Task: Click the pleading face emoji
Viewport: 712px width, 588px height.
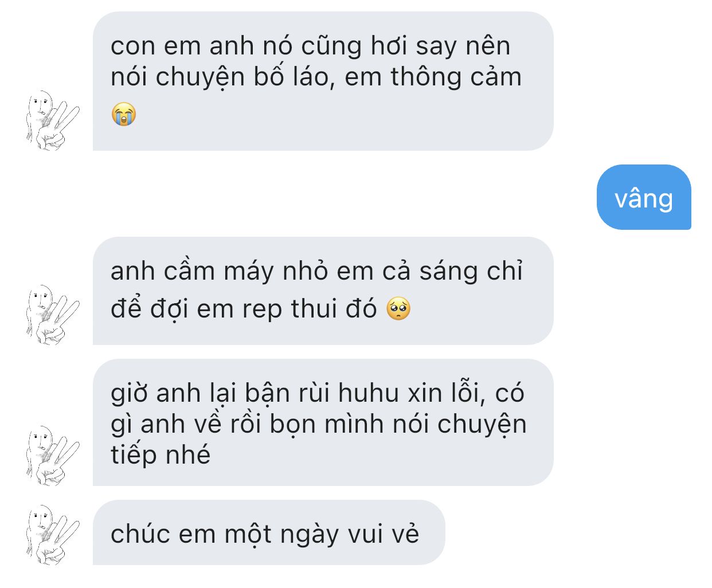Action: [398, 308]
